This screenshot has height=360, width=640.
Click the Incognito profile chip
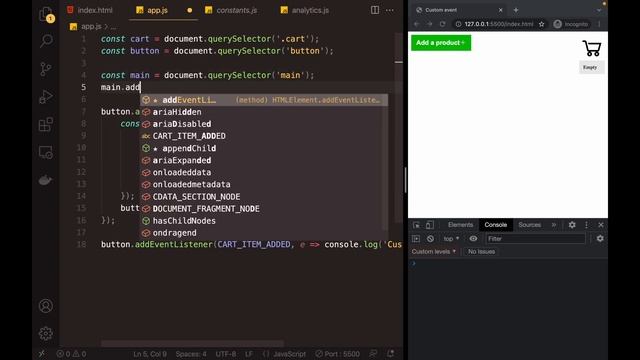[571, 24]
